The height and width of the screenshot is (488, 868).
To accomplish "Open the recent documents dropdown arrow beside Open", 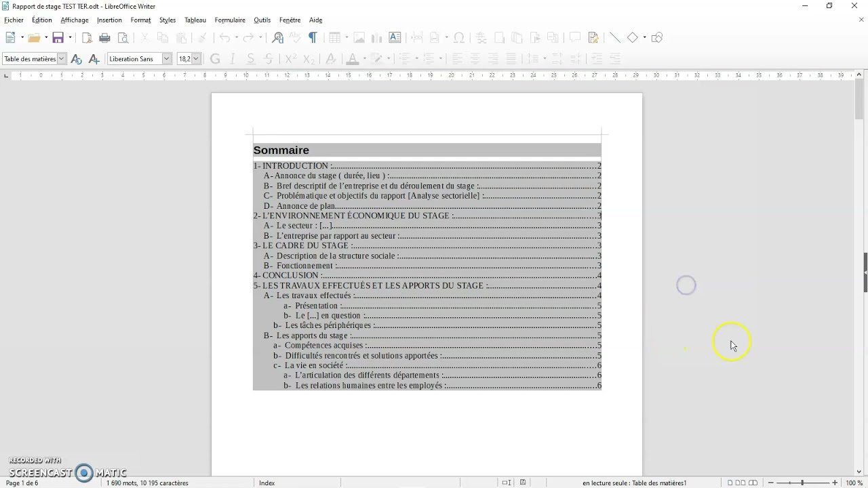I will 45,38.
